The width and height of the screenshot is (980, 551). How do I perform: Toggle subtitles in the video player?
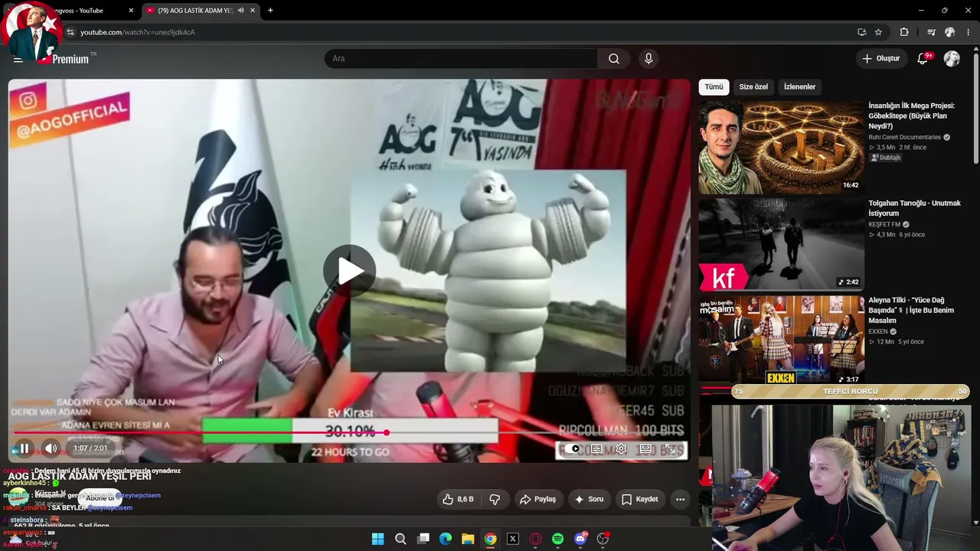pyautogui.click(x=596, y=449)
